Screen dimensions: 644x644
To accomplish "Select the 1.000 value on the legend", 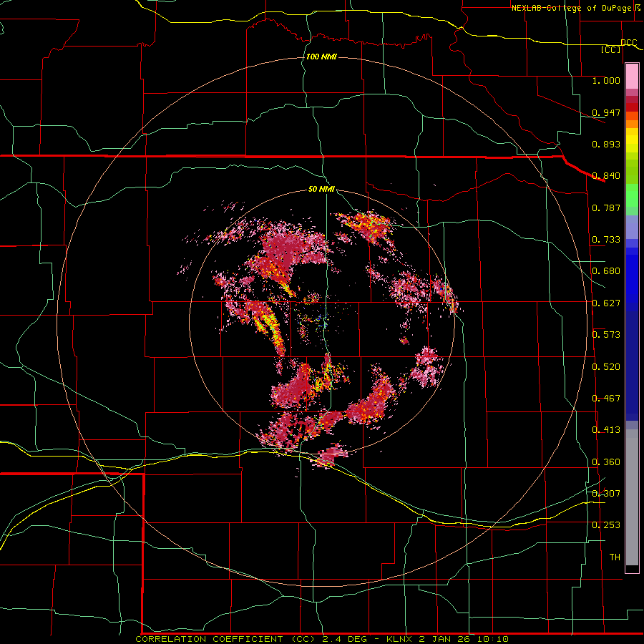I will click(x=606, y=80).
